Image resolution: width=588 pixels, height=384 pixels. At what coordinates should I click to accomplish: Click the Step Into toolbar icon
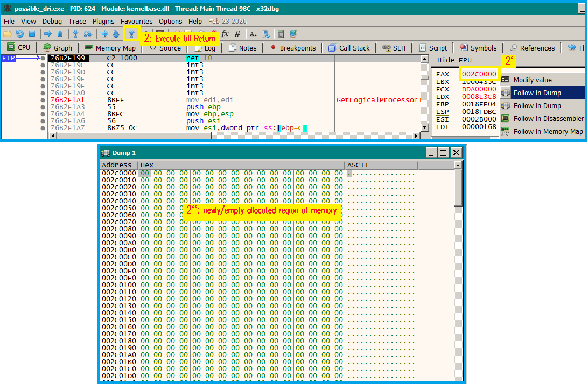click(75, 34)
